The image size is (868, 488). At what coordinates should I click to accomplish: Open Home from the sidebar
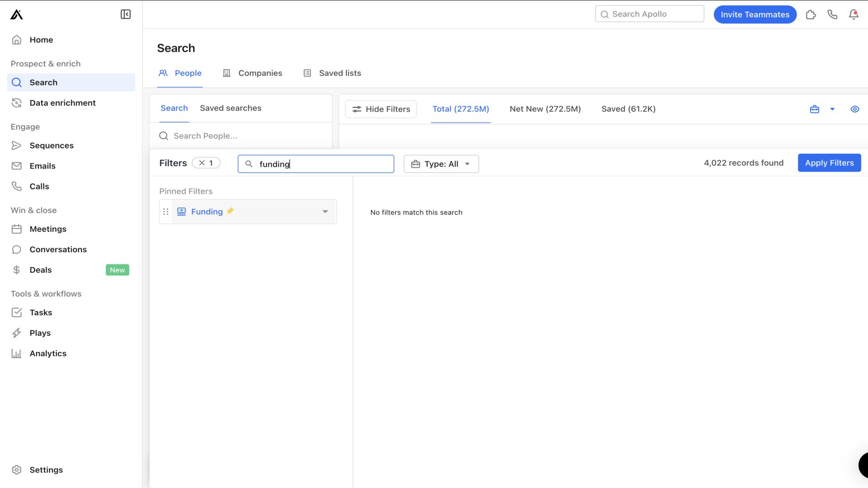[71, 40]
